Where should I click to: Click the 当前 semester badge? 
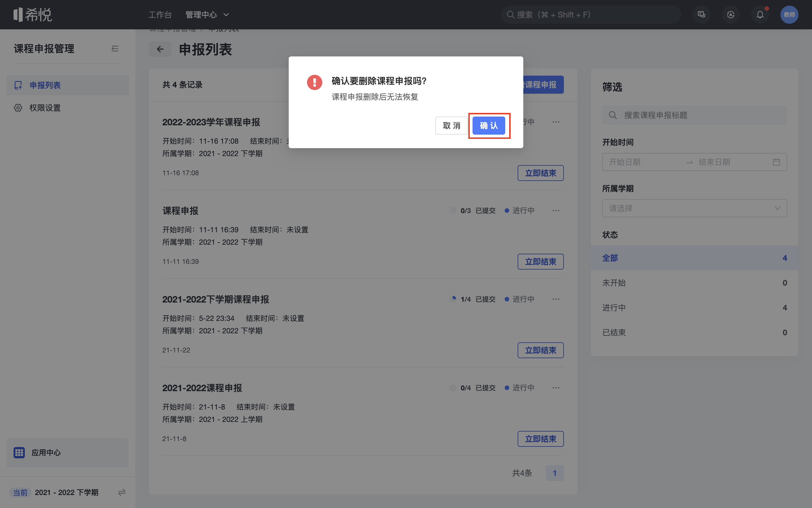coord(20,492)
